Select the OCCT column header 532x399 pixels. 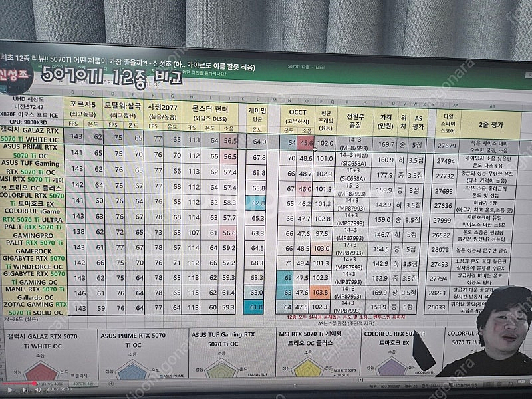coord(297,116)
